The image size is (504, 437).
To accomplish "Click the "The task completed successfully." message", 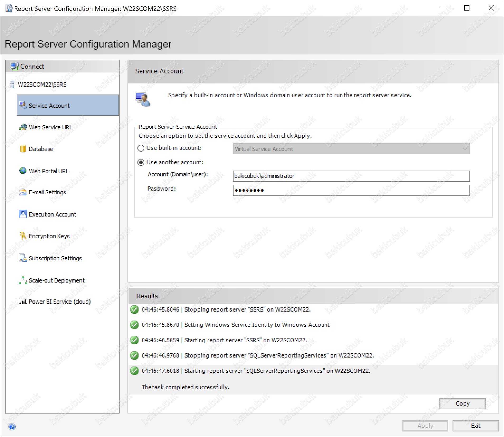I will [185, 387].
